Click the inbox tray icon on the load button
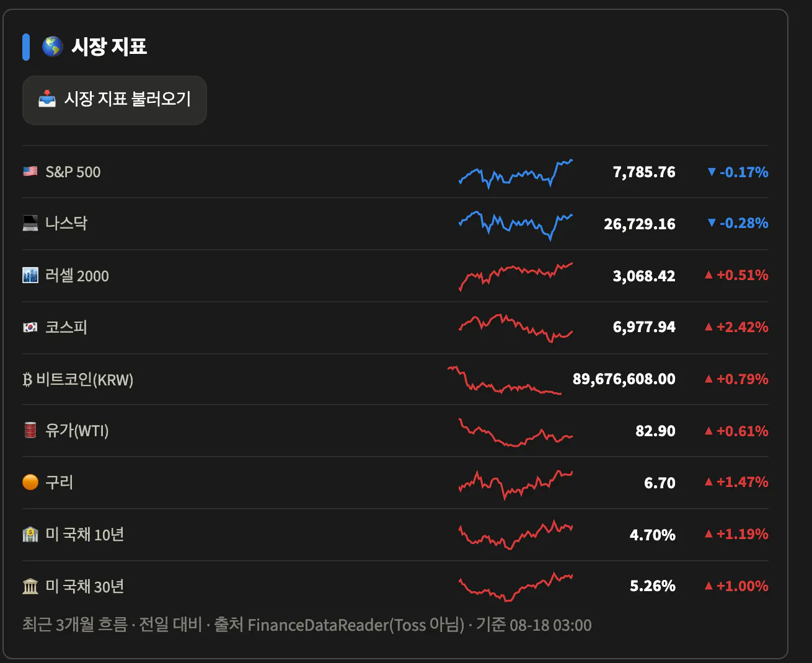812x663 pixels. (47, 99)
